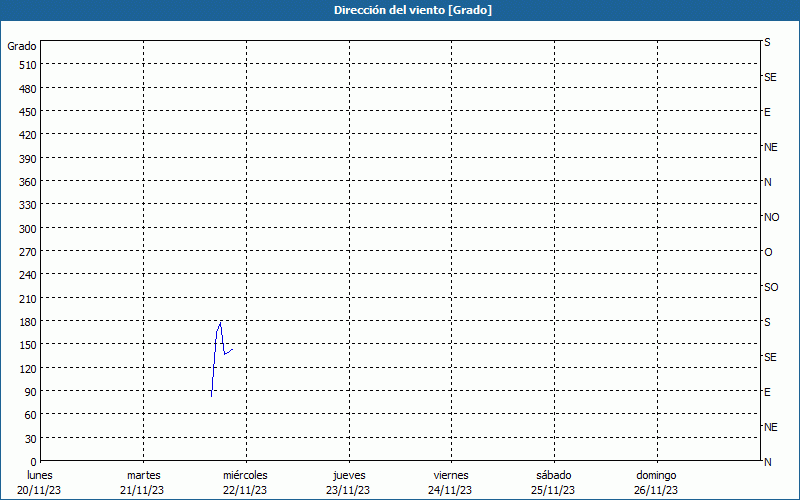Pick the date 20/11/23 on x-axis
This screenshot has height=500, width=800.
coord(39,490)
